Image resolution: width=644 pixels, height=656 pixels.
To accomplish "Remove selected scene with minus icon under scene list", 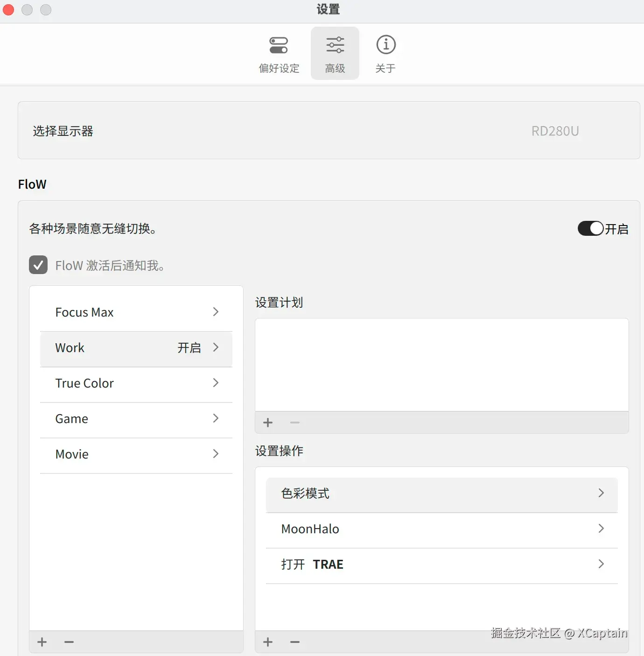I will pos(69,642).
